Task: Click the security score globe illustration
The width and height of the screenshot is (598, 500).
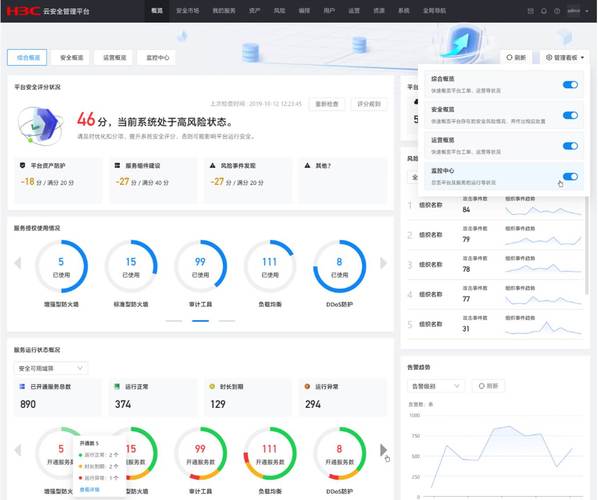Action: pos(40,126)
